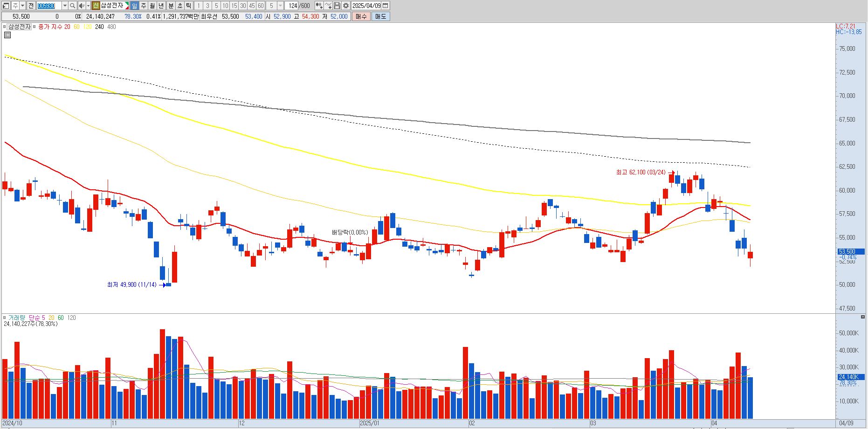
Task: Open the calendar date picker icon
Action: click(385, 6)
